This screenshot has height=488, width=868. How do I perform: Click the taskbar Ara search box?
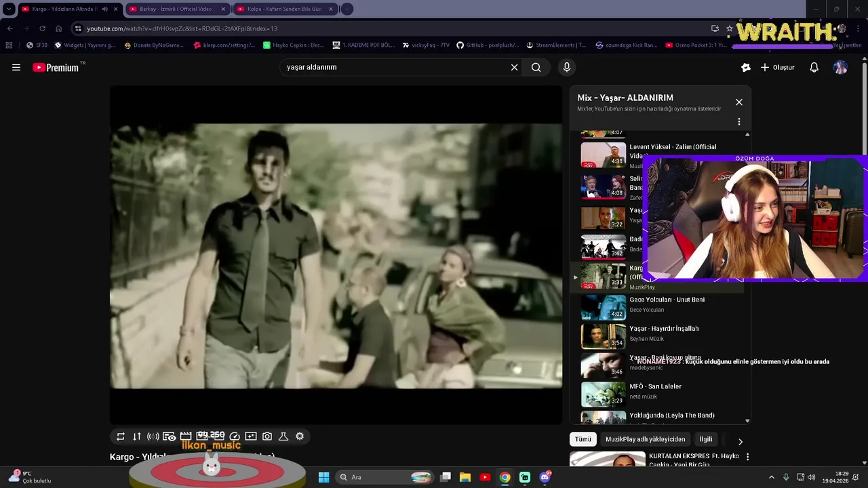tap(384, 477)
